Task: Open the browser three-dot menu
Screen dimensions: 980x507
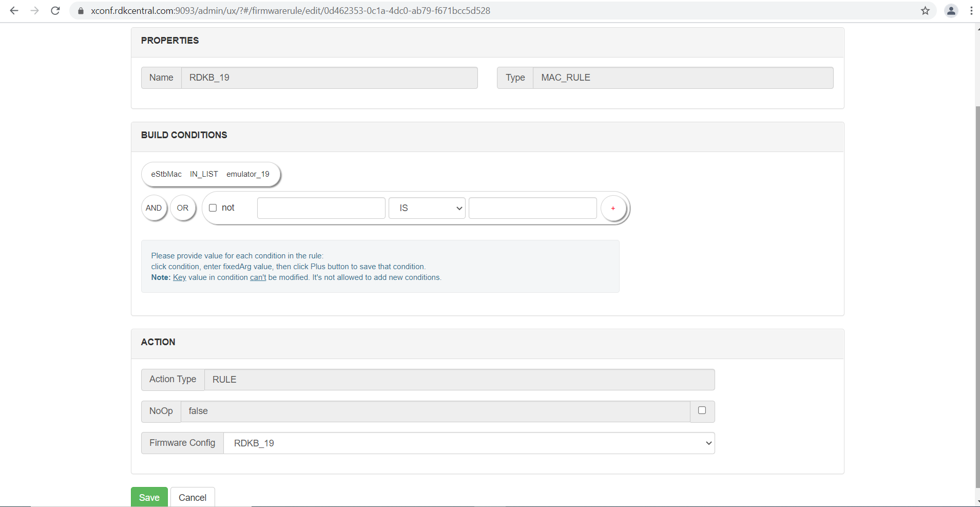Action: pyautogui.click(x=971, y=11)
